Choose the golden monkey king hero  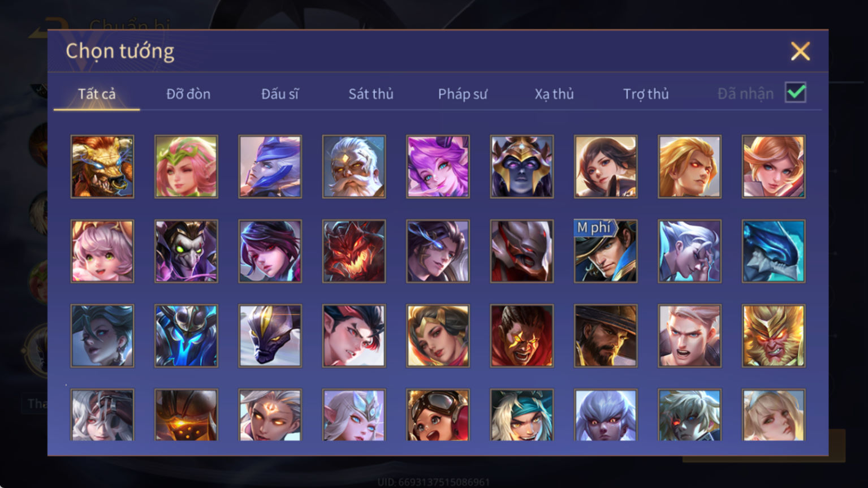point(774,336)
